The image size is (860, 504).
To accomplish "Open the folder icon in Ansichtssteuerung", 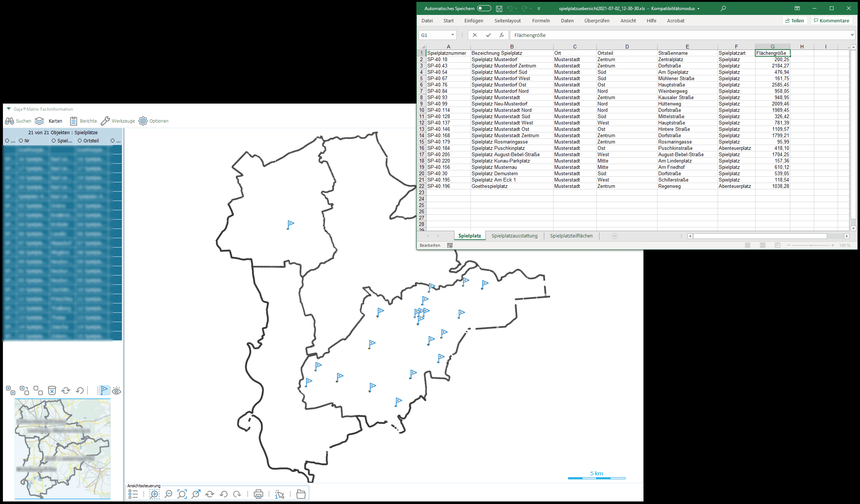I will (301, 494).
